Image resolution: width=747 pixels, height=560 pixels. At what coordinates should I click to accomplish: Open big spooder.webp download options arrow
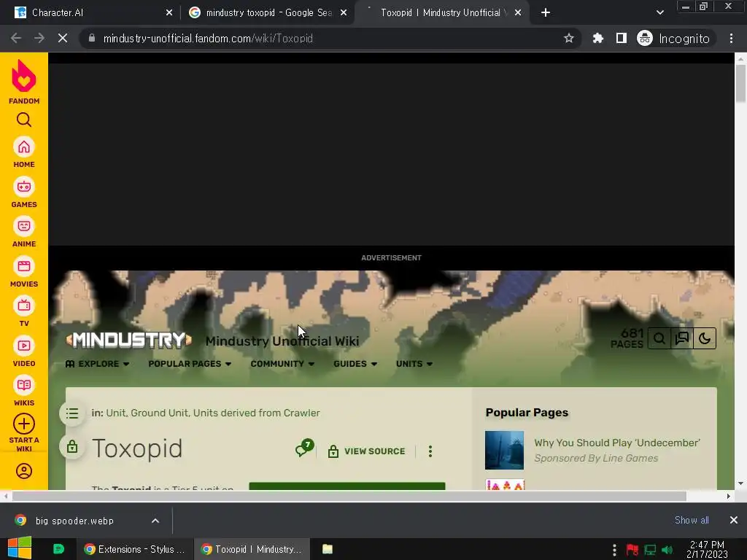point(155,521)
